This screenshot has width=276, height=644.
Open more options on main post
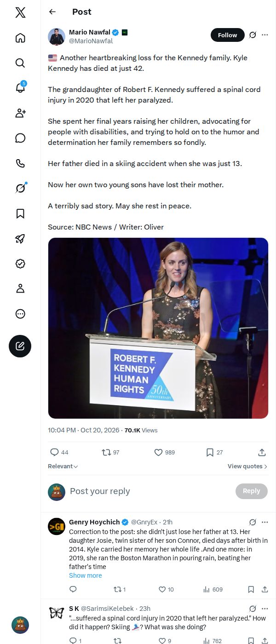[x=265, y=35]
